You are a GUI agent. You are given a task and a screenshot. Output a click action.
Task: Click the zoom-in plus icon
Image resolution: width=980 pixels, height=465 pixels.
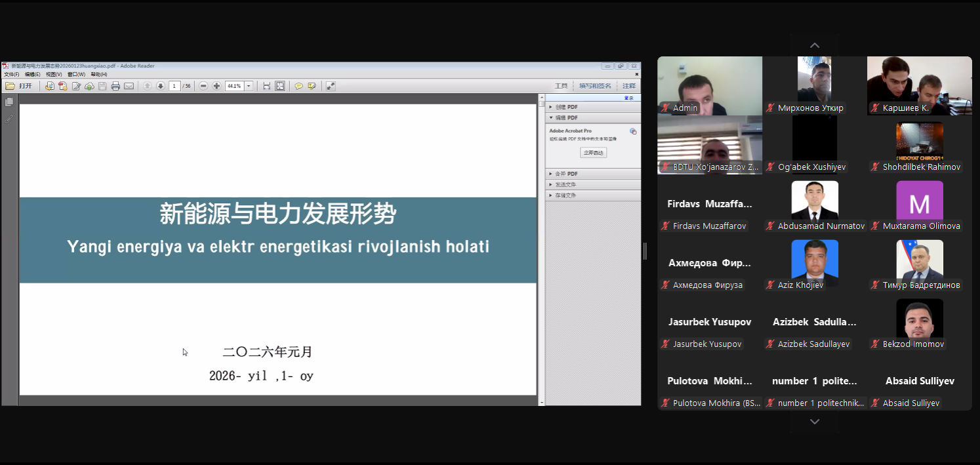(x=217, y=85)
